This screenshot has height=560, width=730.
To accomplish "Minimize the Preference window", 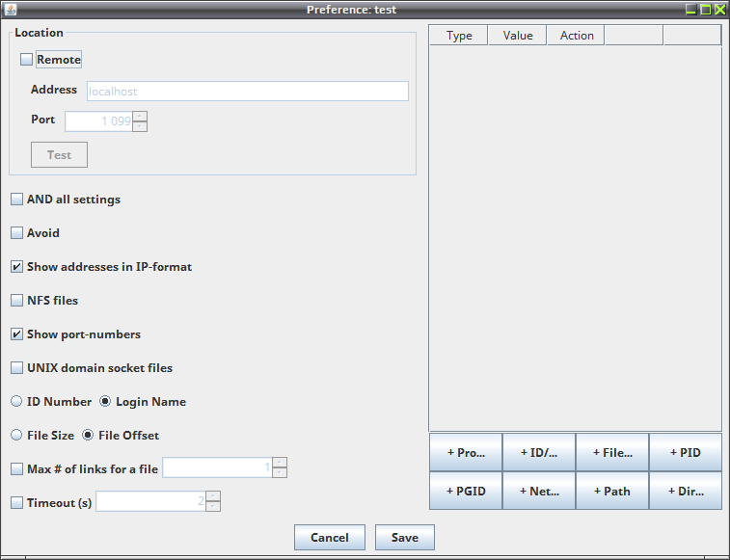I will (691, 10).
